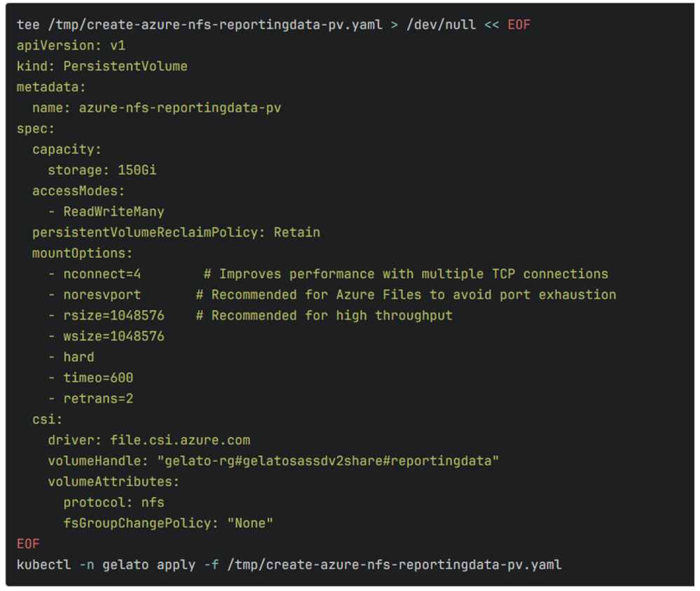Click the 'kubectl -n gelato apply' command

coord(289,564)
